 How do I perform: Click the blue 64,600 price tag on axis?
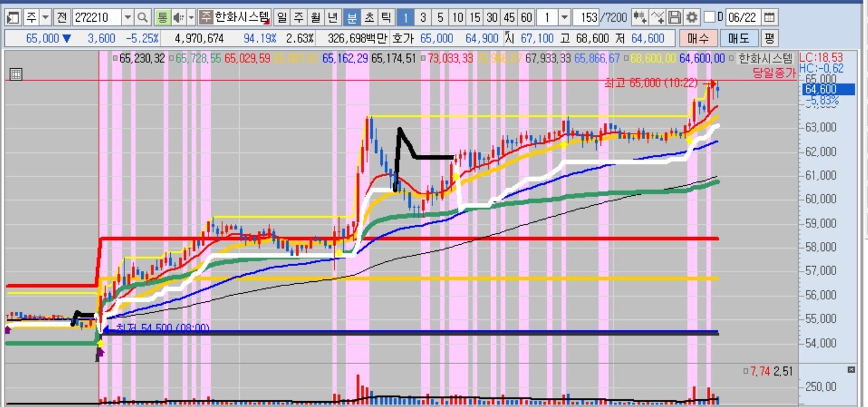(828, 90)
